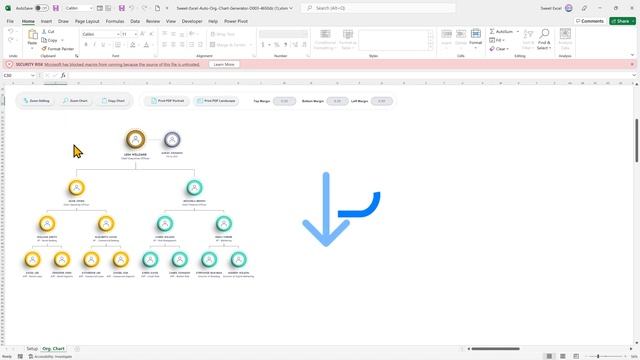Switch to the Setup sheet tab
The image size is (640, 360).
tap(32, 349)
